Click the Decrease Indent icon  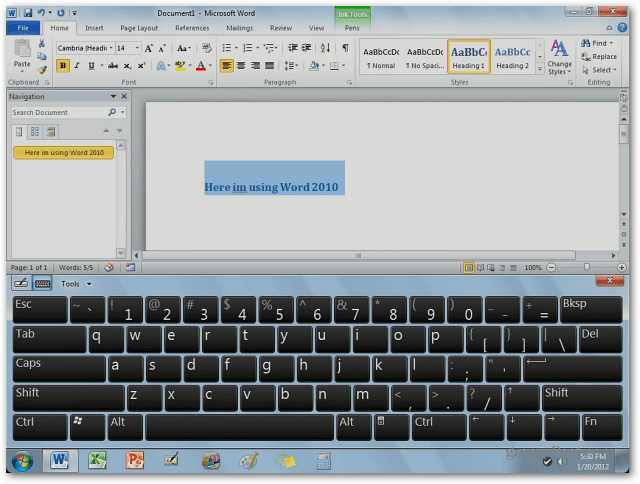[293, 48]
